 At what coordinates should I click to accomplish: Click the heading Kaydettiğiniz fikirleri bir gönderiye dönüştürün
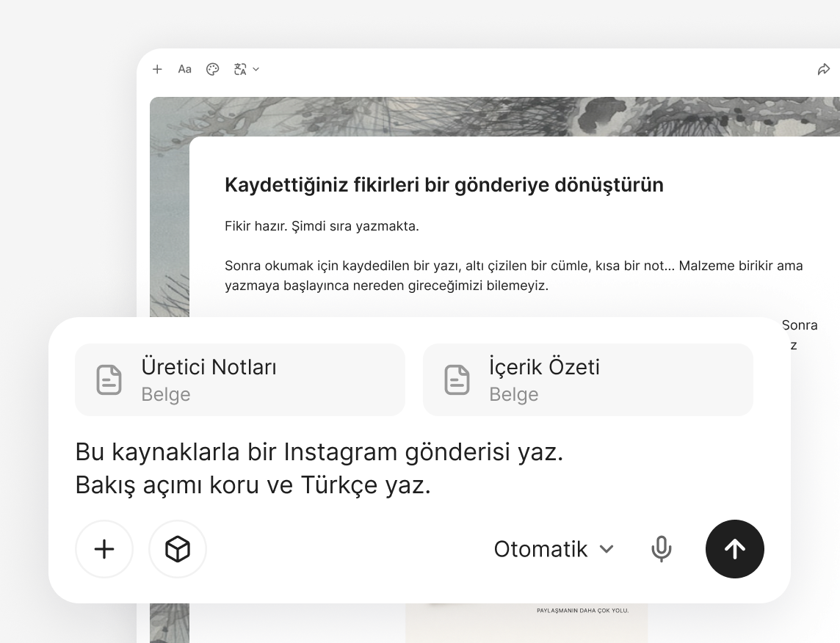coord(444,185)
